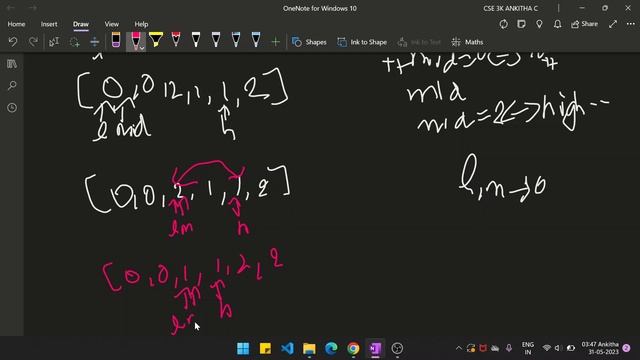Open the Draw tab
Screen dimensions: 640x360
(81, 24)
